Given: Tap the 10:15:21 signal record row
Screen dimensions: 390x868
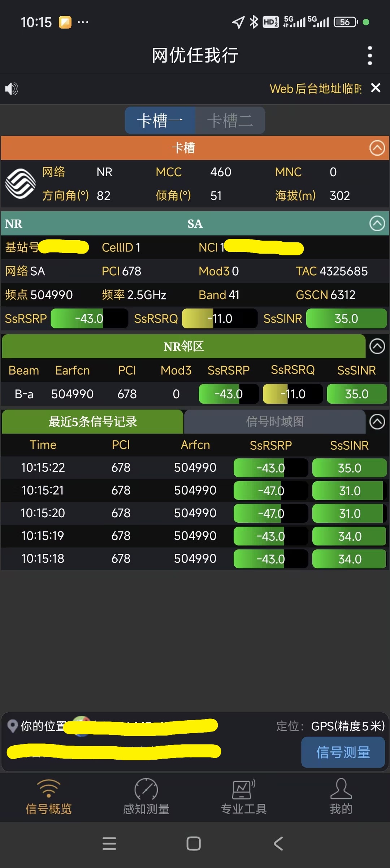Looking at the screenshot, I should (195, 491).
